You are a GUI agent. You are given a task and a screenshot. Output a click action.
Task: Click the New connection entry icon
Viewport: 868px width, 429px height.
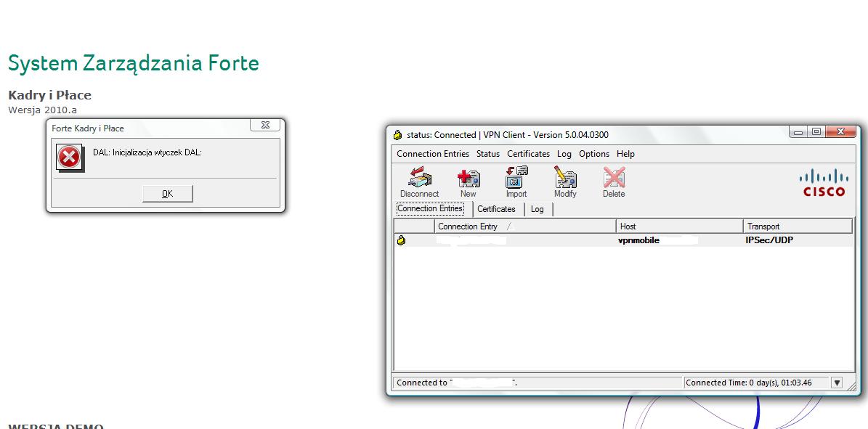[x=469, y=179]
